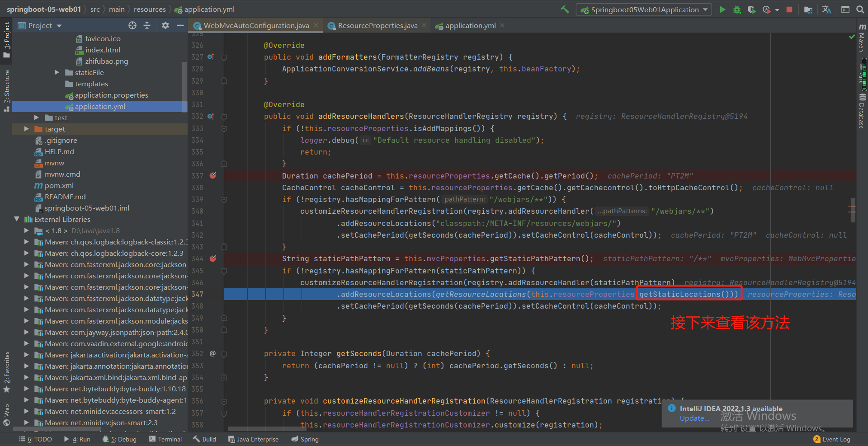Open the Run tool window
The width and height of the screenshot is (868, 446).
point(77,439)
